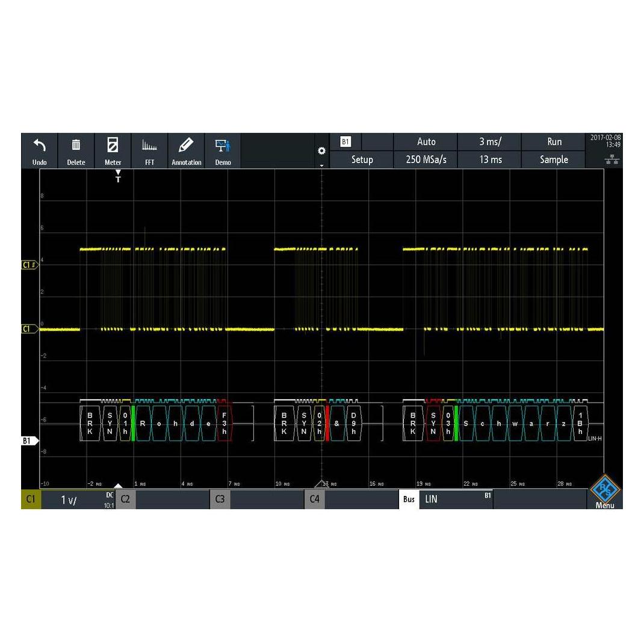Viewport: 644px width, 644px height.
Task: Adjust the 3 ms/ time scale
Action: click(489, 141)
